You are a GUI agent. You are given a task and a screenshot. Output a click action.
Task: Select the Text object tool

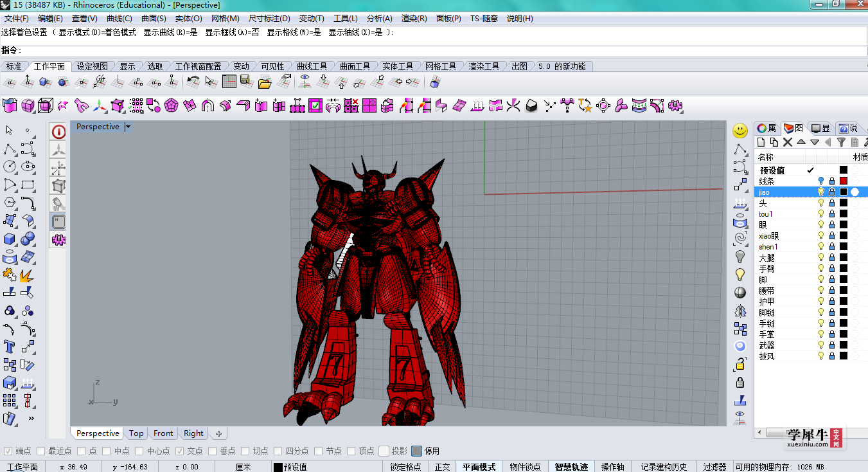click(10, 347)
